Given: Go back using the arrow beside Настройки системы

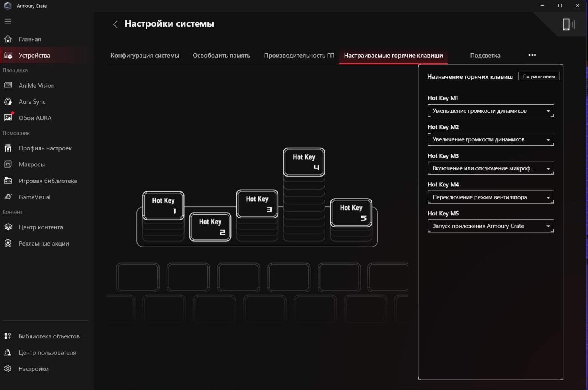Looking at the screenshot, I should coord(115,24).
